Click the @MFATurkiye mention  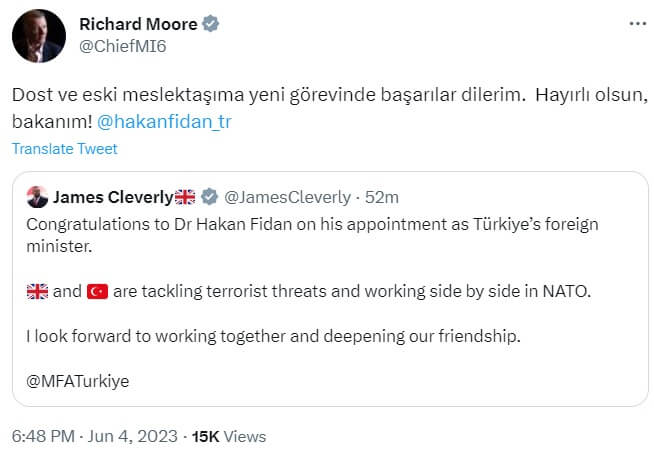click(76, 381)
